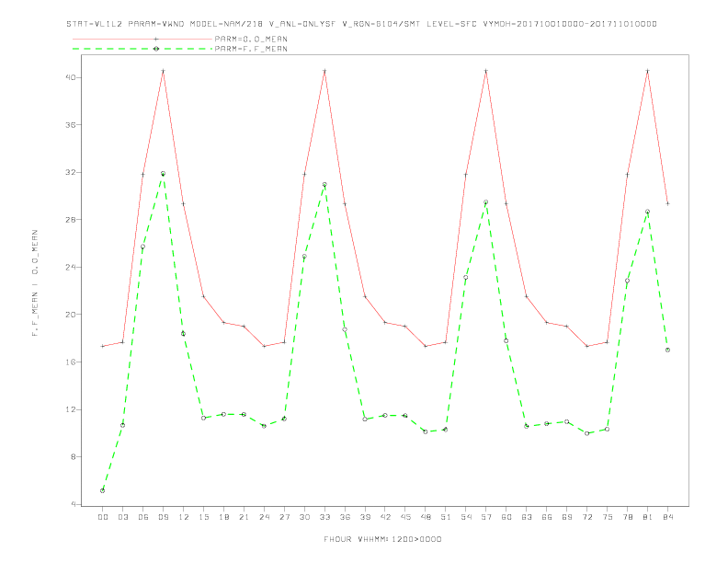Click x-axis forecast hour label 60
Viewport: 728px width, 563px height.
506,517
